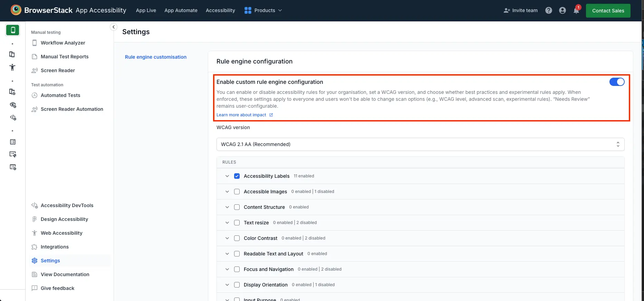This screenshot has height=301, width=644.
Task: Open Workflow Analyzer page
Action: point(63,43)
